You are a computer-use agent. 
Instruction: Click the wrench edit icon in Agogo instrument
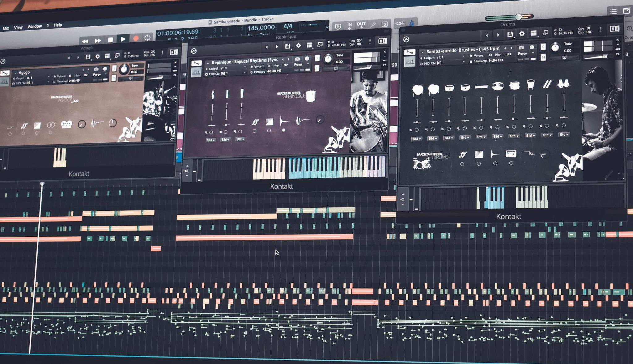coord(5,73)
